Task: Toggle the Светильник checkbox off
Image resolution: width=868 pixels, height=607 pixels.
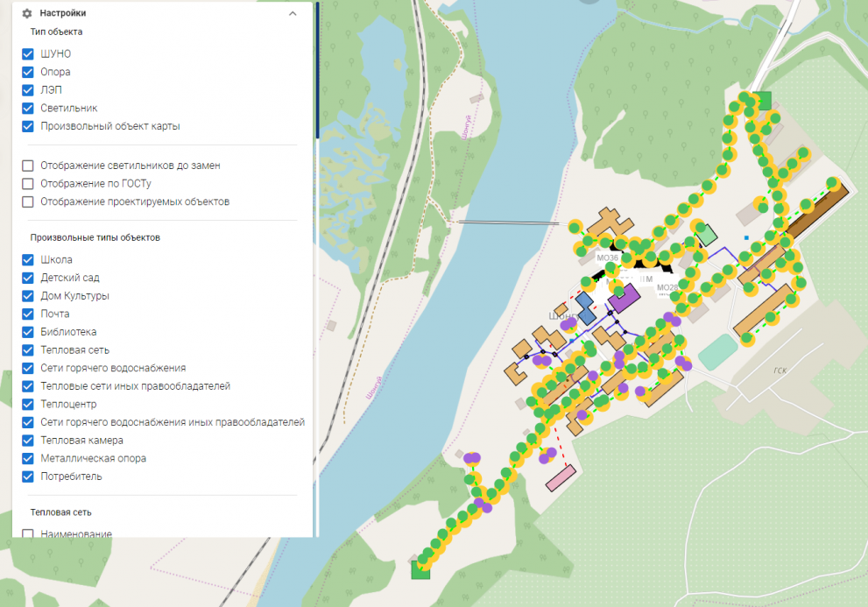Action: pos(28,109)
